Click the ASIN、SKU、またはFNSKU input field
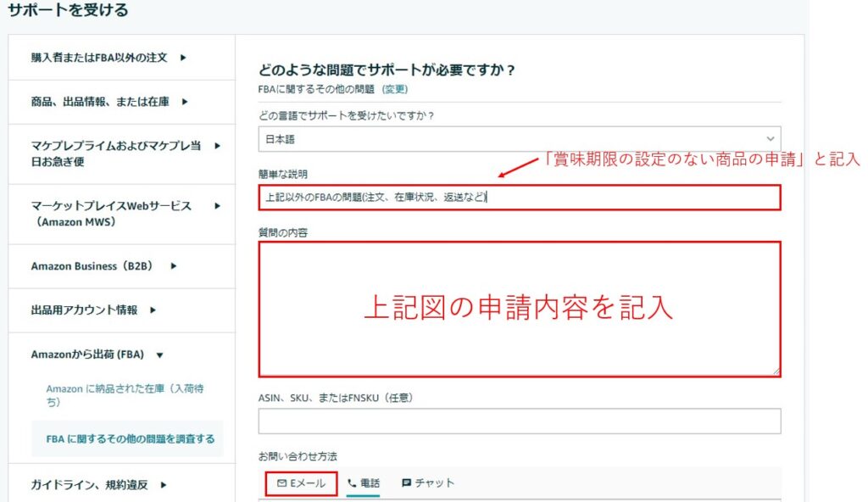 click(x=519, y=421)
